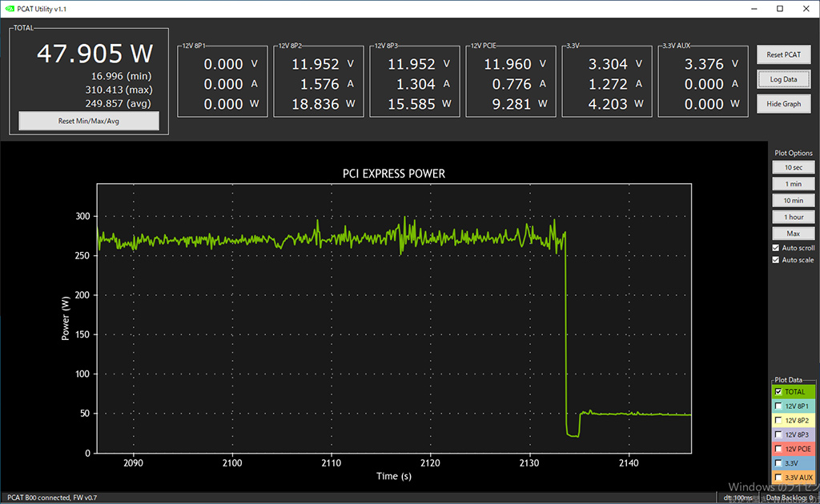Image resolution: width=820 pixels, height=504 pixels.
Task: Disable the Auto scroll checkbox
Action: pyautogui.click(x=775, y=248)
